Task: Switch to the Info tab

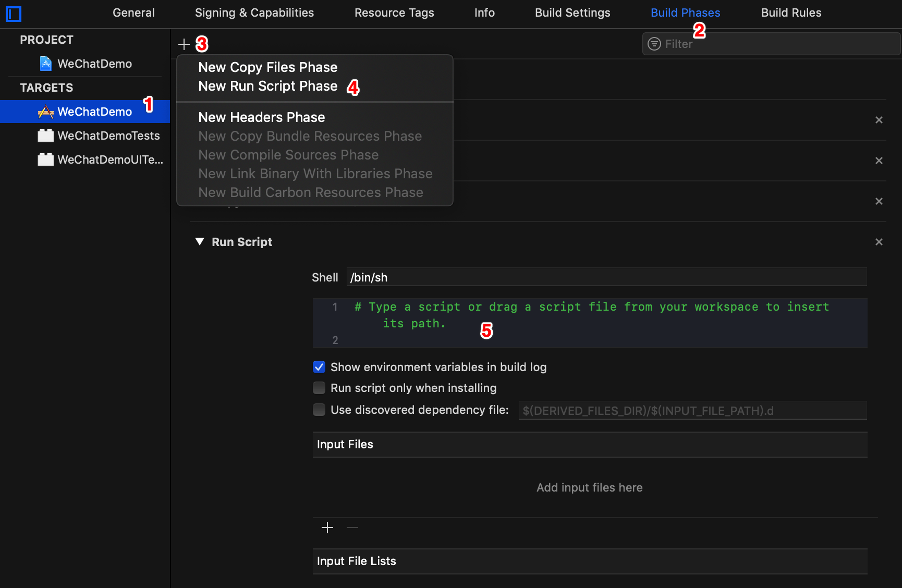Action: coord(484,13)
